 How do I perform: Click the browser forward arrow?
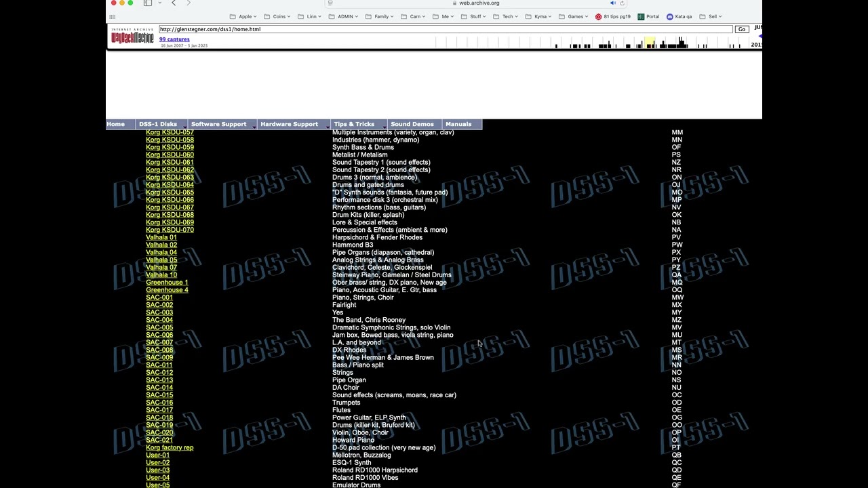coord(189,3)
